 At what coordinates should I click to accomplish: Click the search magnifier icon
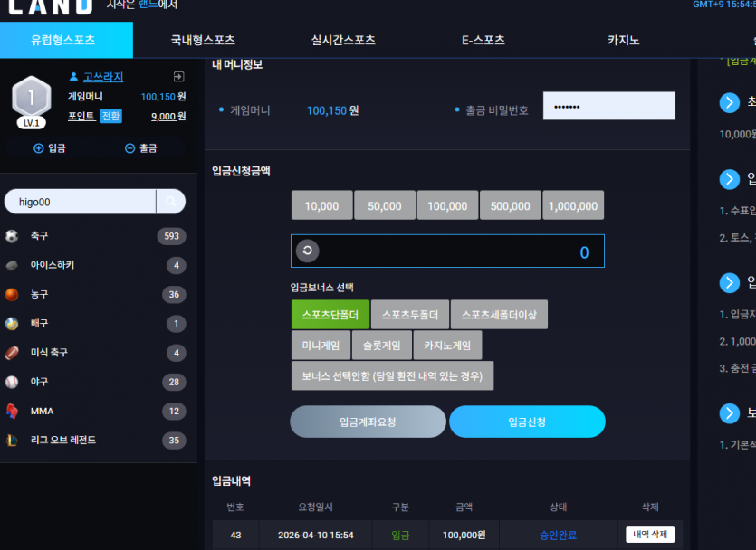click(171, 202)
